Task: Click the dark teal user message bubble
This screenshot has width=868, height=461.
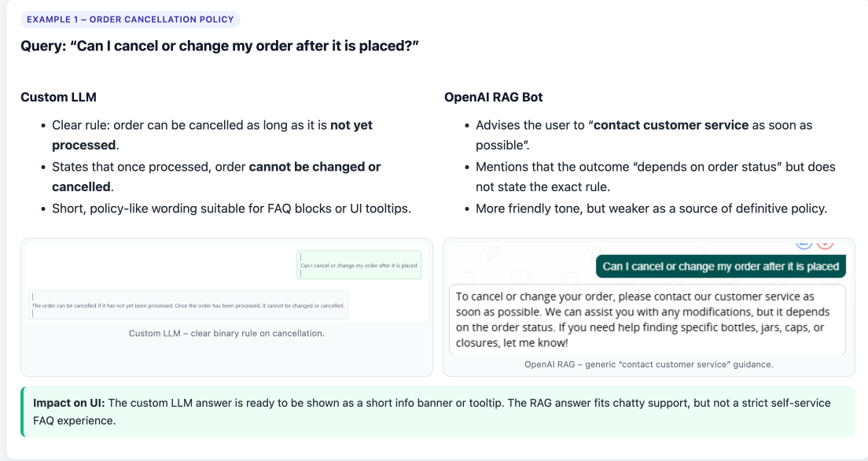Action: pos(721,267)
